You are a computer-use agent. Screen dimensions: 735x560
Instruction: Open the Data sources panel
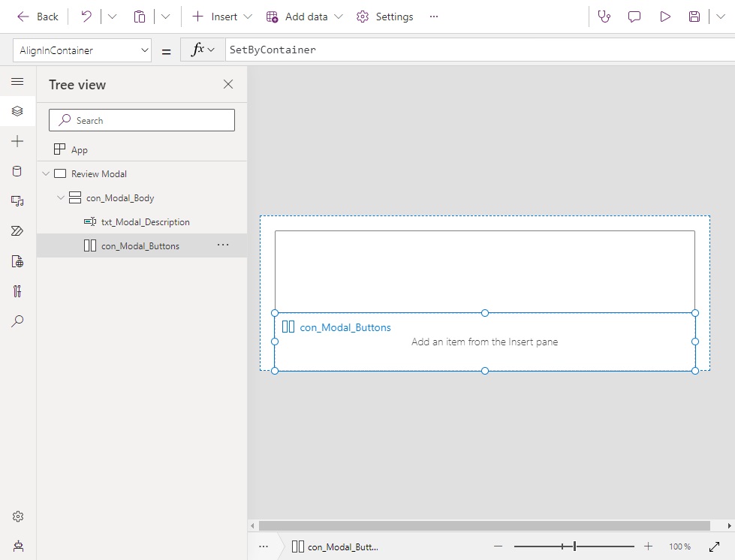(x=18, y=171)
